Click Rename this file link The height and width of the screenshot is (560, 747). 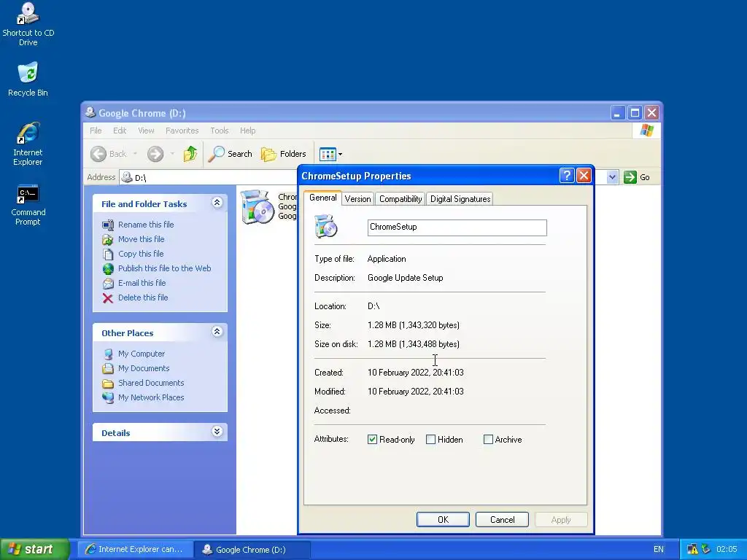(146, 225)
